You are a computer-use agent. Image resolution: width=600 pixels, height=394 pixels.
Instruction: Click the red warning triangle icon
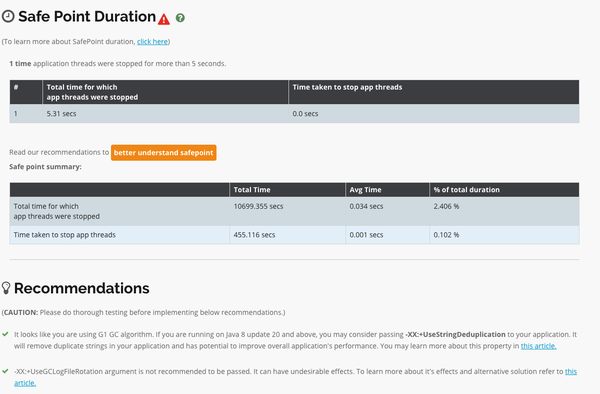pos(164,19)
